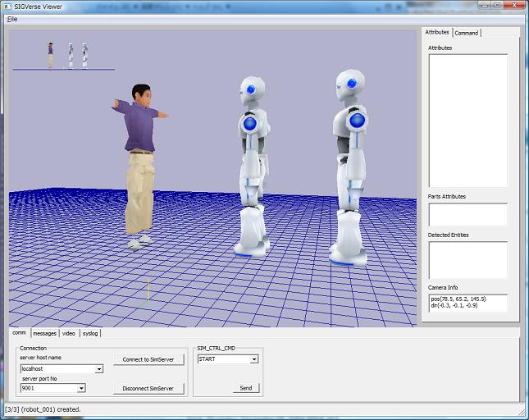This screenshot has width=529, height=420.
Task: Click Connect to SimServer button
Action: point(148,359)
